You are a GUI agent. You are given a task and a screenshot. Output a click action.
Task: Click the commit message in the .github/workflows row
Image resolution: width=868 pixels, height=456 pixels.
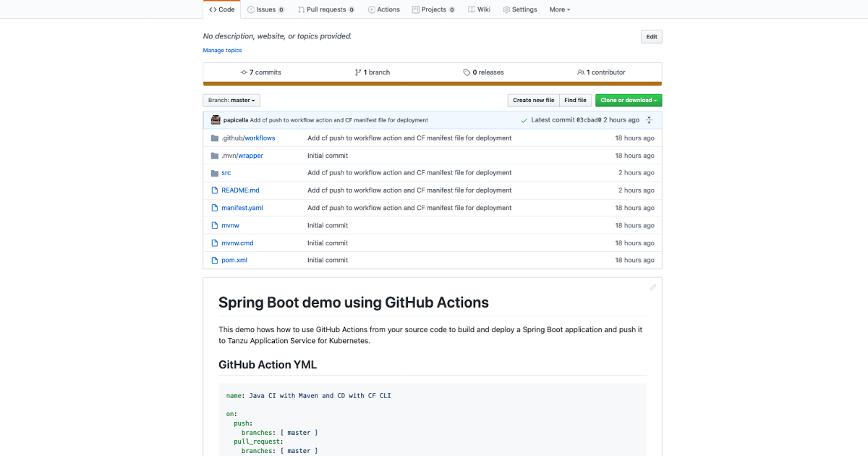click(409, 138)
